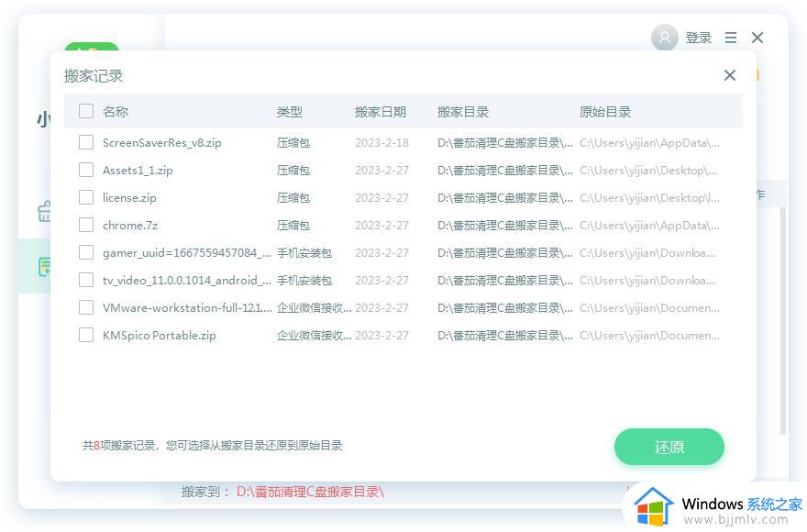Check the KMSpico Portable.zip row checkbox
Screen dimensions: 807x532
(x=86, y=336)
